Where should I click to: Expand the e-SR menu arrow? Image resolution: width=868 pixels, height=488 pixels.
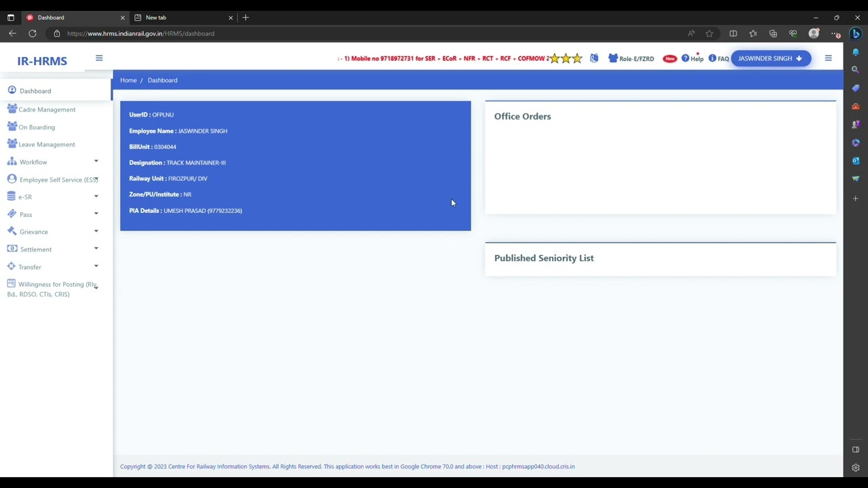(x=96, y=197)
